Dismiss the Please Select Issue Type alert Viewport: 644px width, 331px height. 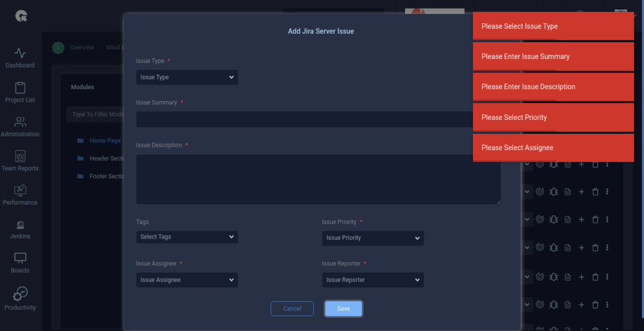coord(553,26)
